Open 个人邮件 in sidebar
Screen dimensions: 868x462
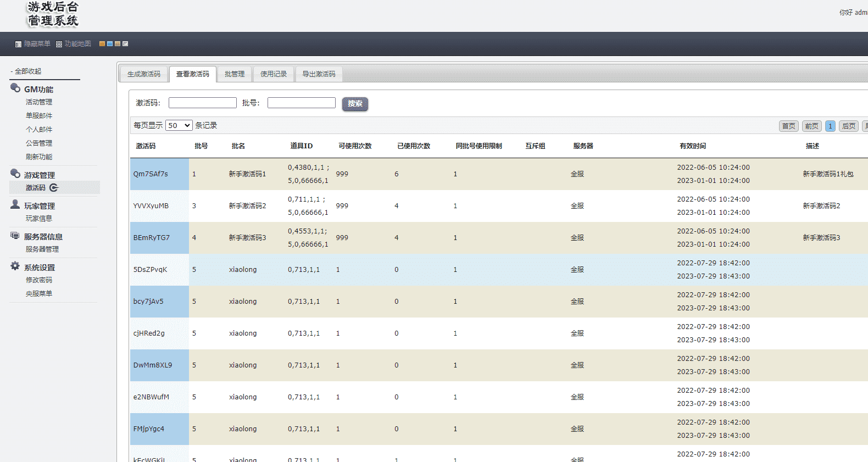[x=39, y=130]
